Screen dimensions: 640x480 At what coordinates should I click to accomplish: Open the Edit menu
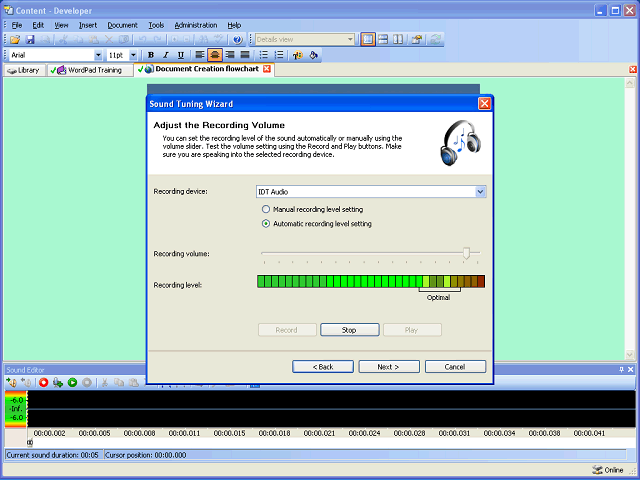[38, 25]
